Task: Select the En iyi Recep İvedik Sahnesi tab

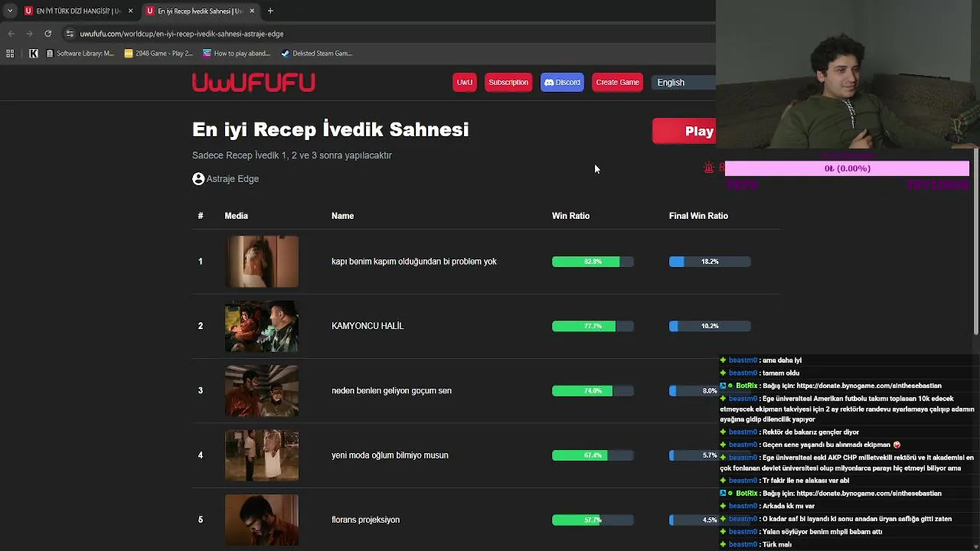Action: coord(200,11)
